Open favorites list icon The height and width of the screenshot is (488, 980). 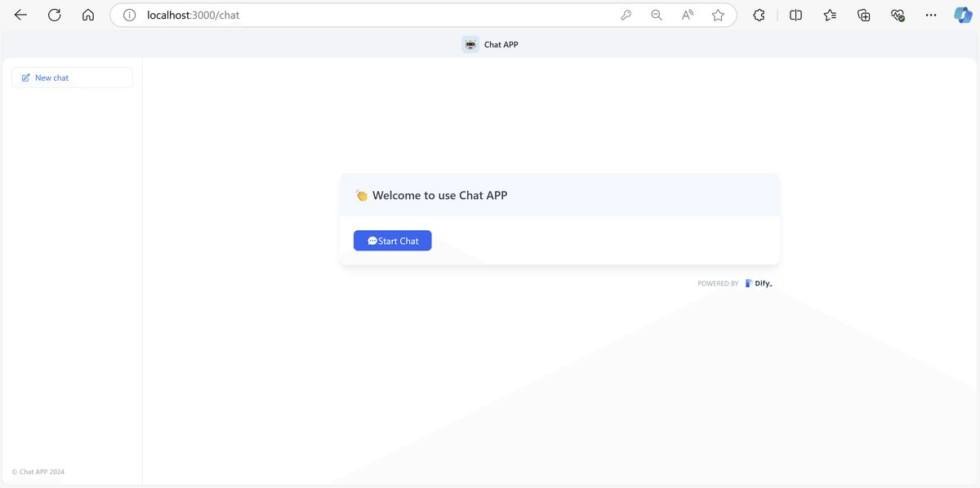click(831, 15)
